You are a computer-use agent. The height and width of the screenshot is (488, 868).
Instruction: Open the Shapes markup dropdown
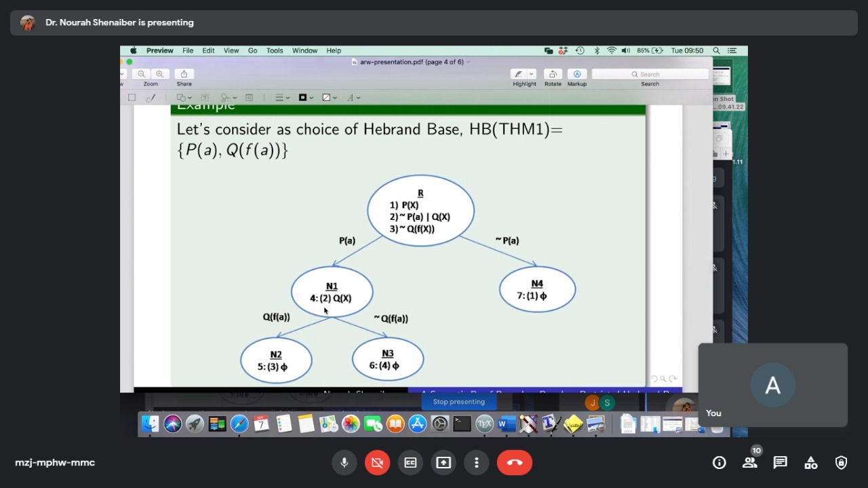coord(184,98)
